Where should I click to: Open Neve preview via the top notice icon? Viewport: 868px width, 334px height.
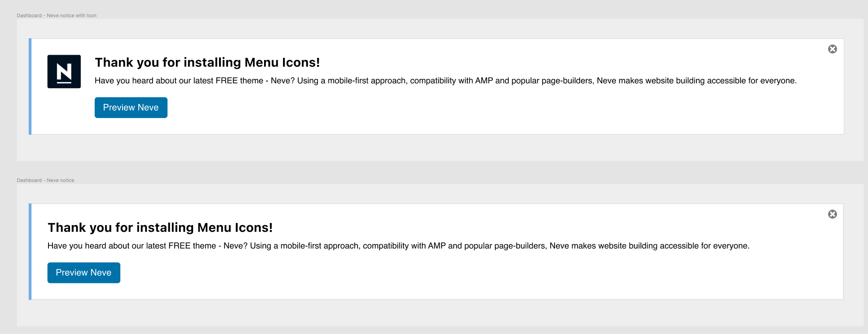click(x=130, y=107)
